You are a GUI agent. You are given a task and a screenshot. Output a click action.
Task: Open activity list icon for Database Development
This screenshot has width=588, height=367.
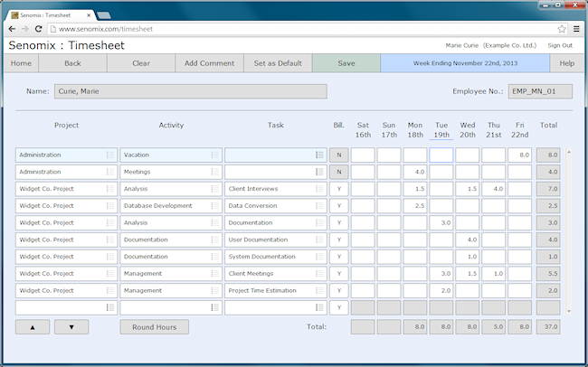(215, 205)
